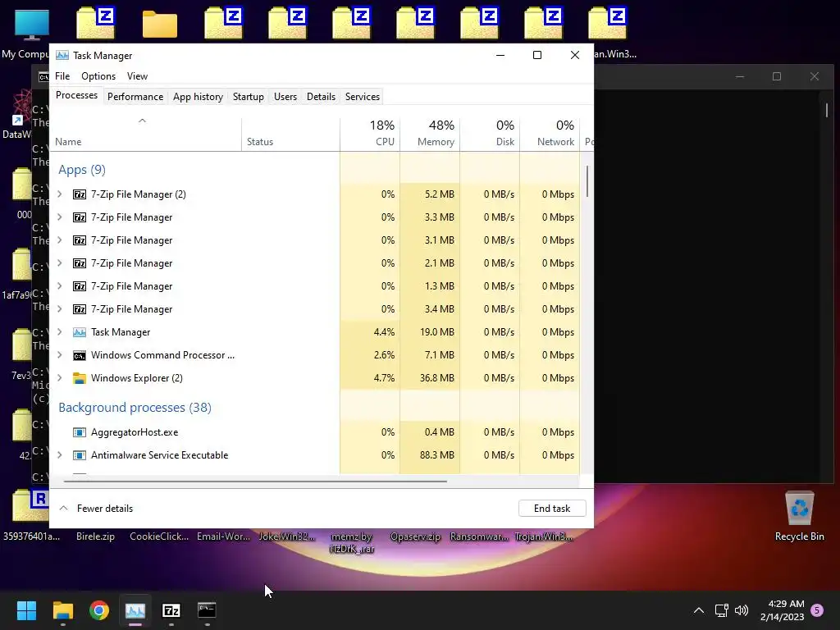Click the Task Manager process row icon
The width and height of the screenshot is (840, 630).
pos(80,332)
